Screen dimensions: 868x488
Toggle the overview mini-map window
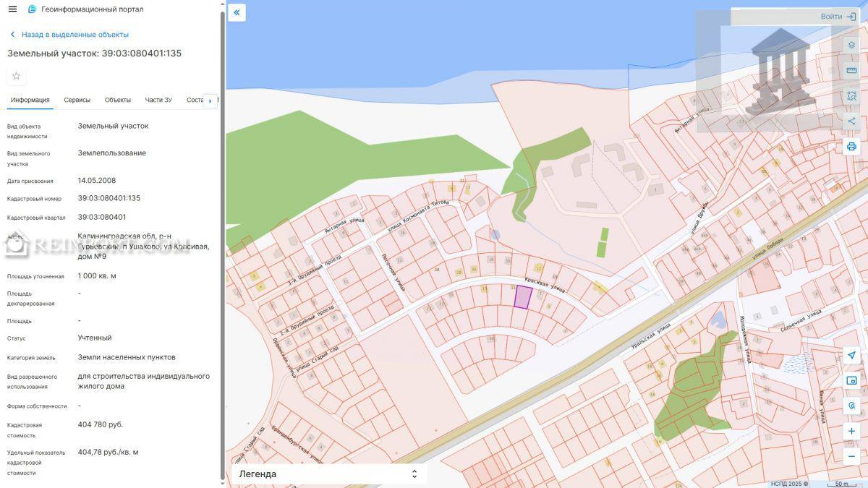pyautogui.click(x=851, y=380)
